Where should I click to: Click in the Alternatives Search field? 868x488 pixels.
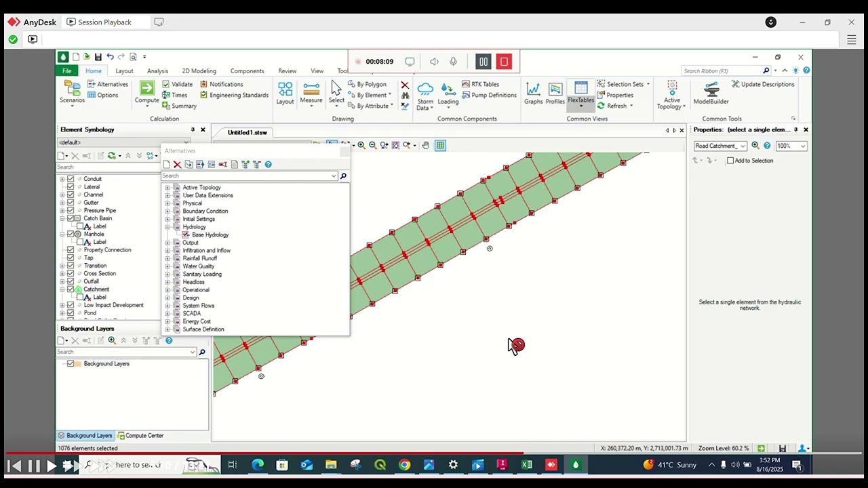249,176
